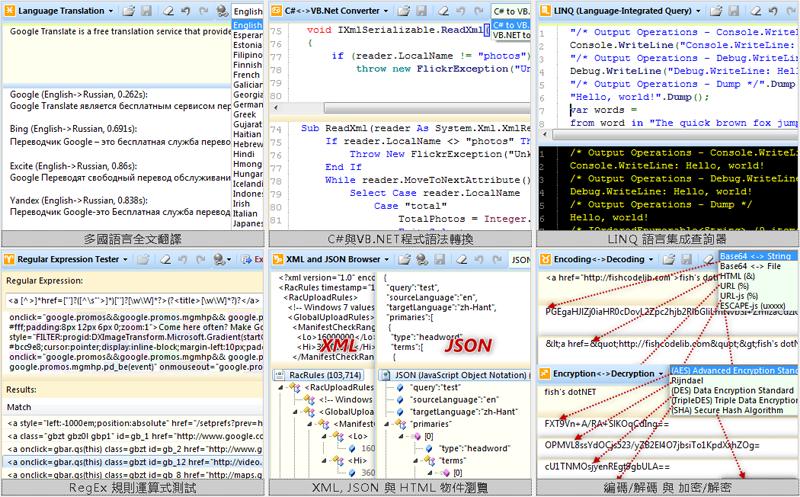Viewport: 800px width, 497px height.
Task: Click web fetch icon in XML and JSON Browser
Action: pos(422,259)
